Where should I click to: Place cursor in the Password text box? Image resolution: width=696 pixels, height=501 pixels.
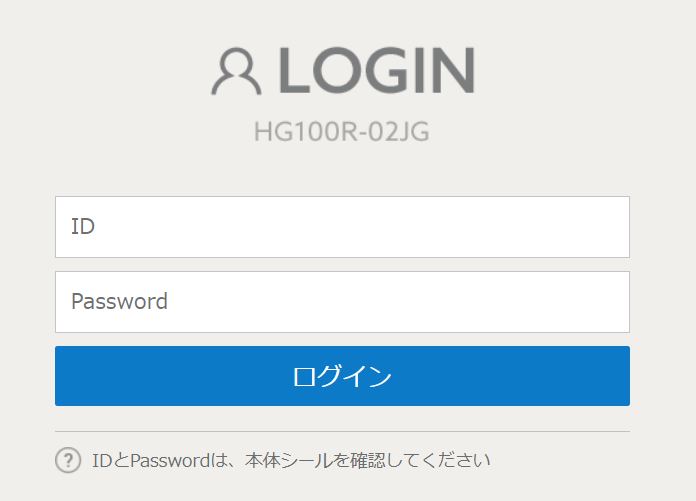coord(342,302)
